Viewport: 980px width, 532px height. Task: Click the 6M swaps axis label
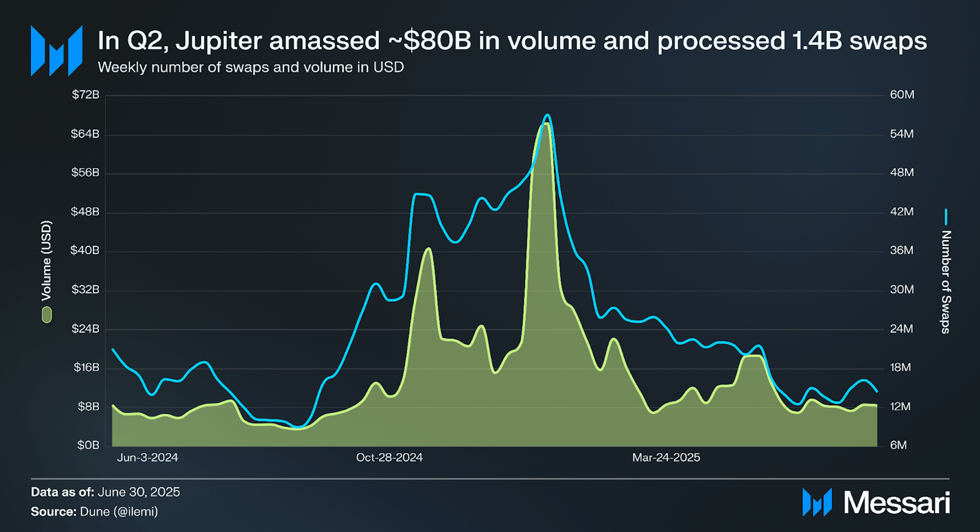tap(898, 445)
